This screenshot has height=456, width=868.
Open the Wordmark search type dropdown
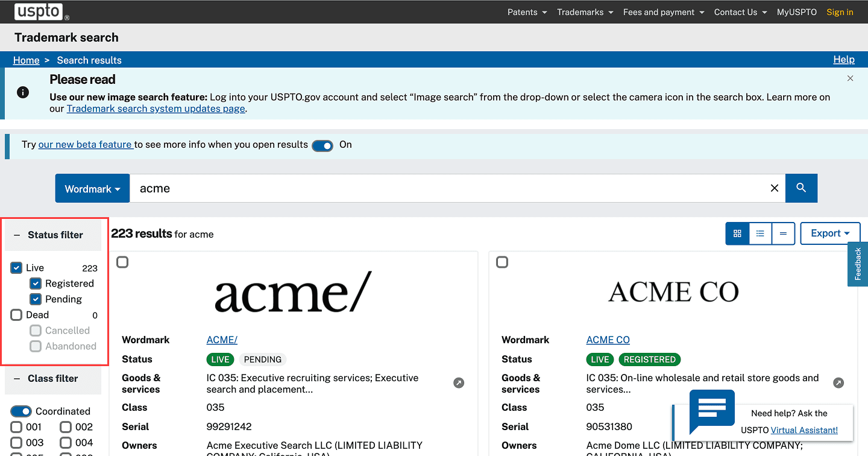coord(93,188)
